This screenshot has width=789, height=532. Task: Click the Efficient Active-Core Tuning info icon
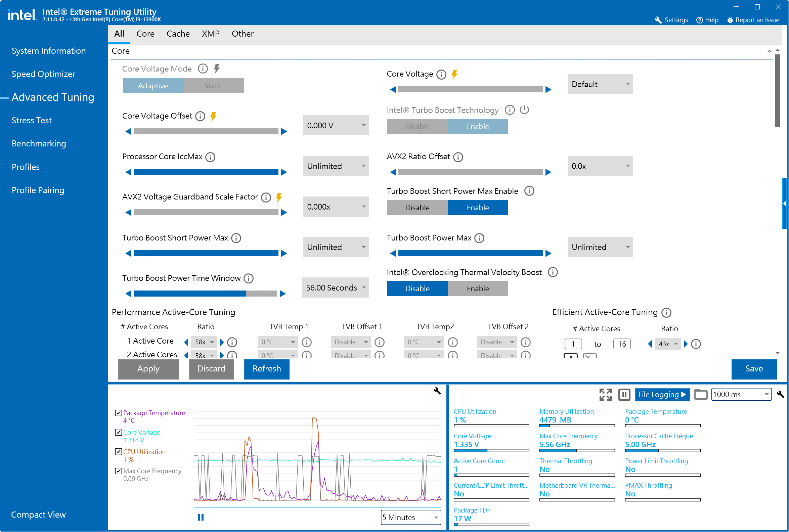click(666, 312)
